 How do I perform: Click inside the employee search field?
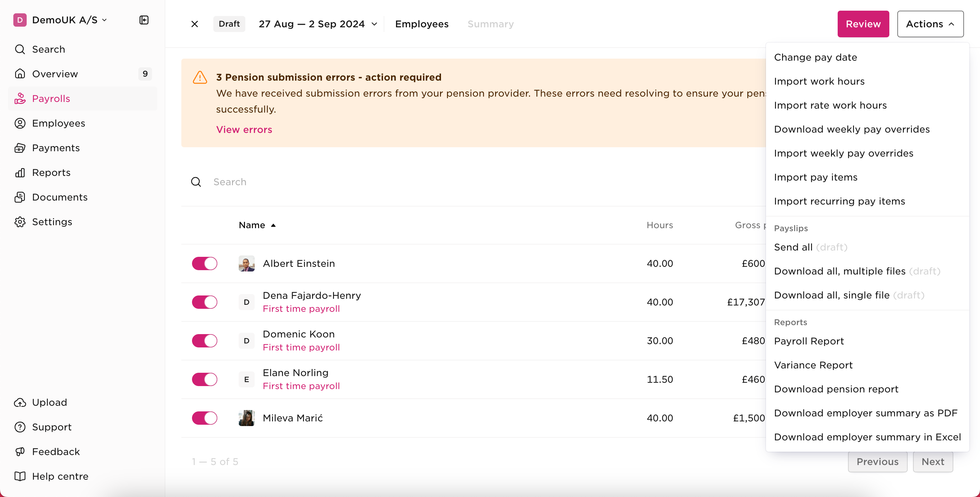pos(266,182)
